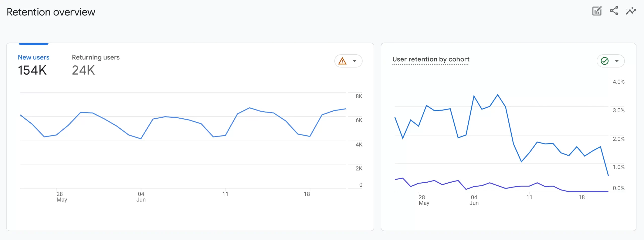Click the blue indicator bar above New users
Screen dimensions: 644x240
(33, 44)
